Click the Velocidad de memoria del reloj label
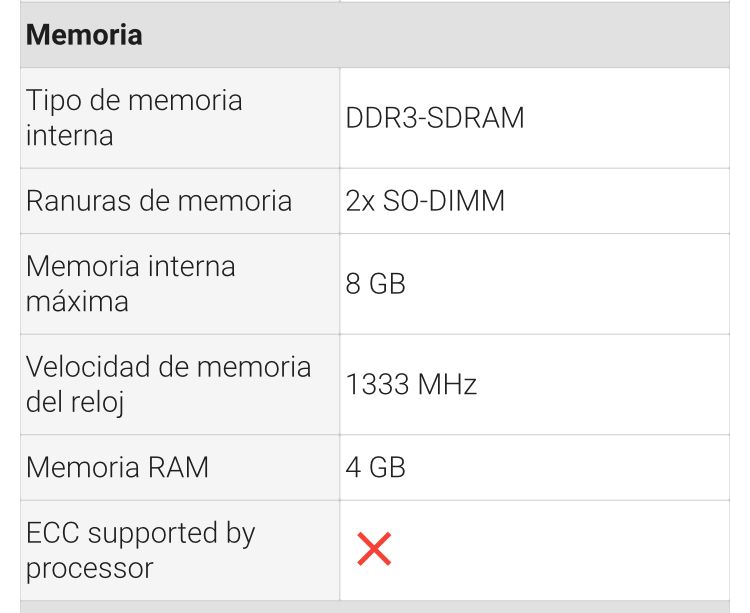Screen dimensions: 750x613 (168, 384)
